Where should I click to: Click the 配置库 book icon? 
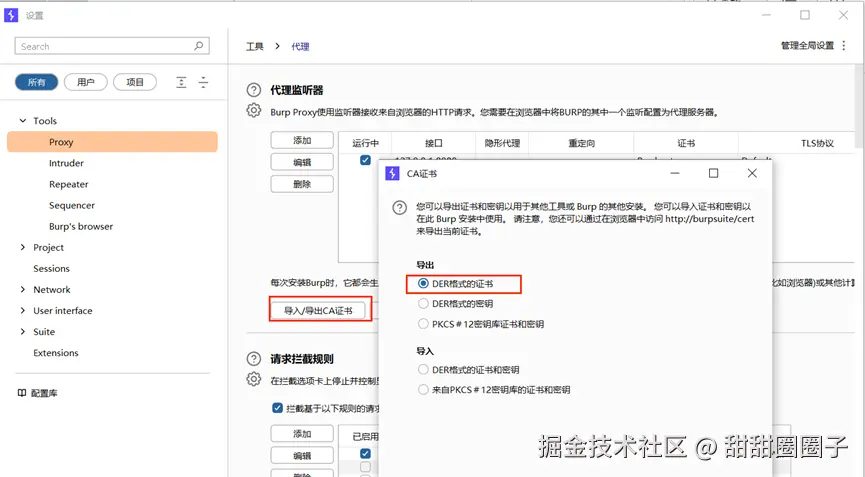[x=22, y=393]
